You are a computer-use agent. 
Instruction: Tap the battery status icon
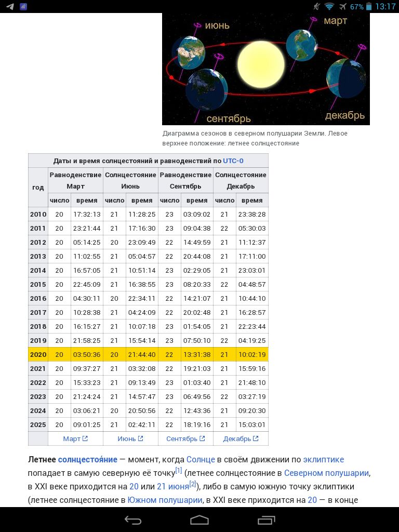click(x=369, y=6)
